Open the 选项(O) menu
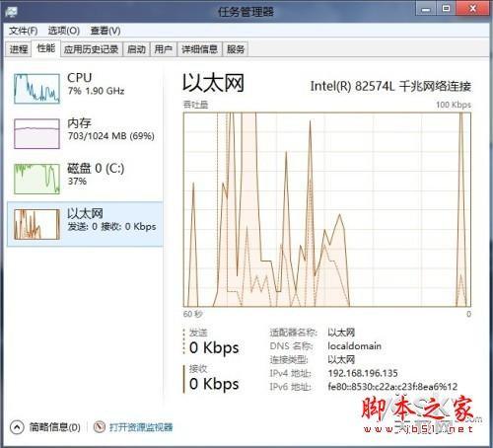The height and width of the screenshot is (448, 493). click(x=64, y=31)
